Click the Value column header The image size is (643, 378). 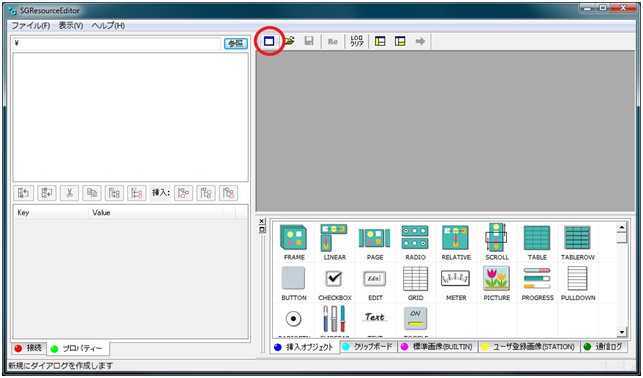coord(155,213)
